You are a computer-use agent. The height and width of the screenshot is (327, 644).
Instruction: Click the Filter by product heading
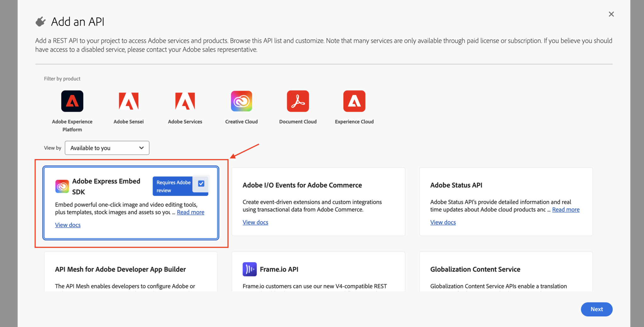pos(62,79)
